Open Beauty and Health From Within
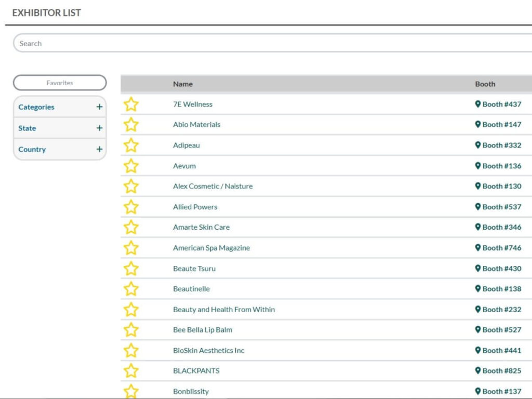 point(224,310)
